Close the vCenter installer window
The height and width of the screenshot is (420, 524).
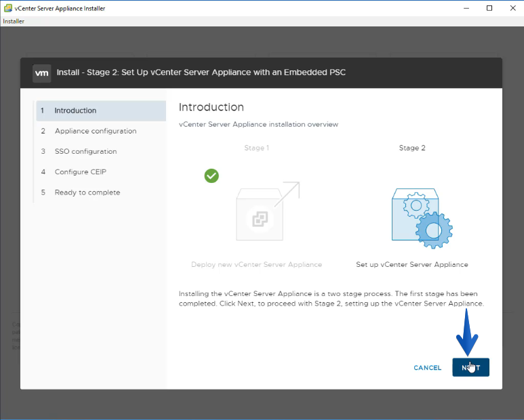coord(512,8)
